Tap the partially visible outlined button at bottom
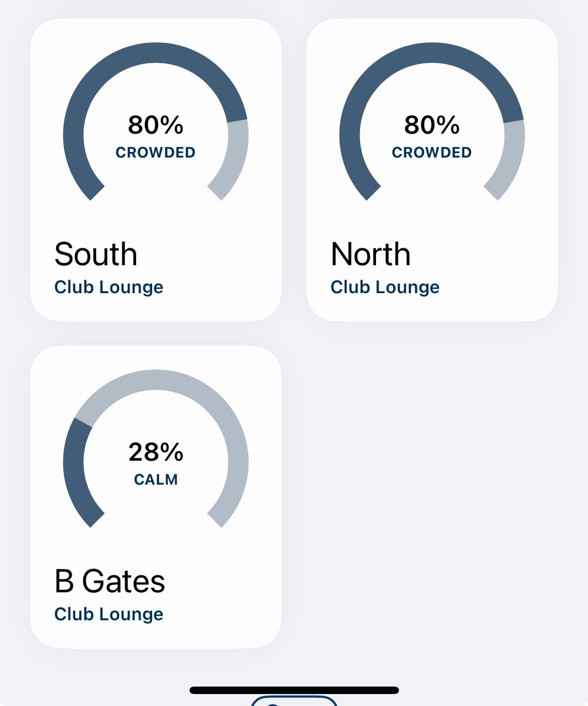The image size is (588, 706). [294, 702]
